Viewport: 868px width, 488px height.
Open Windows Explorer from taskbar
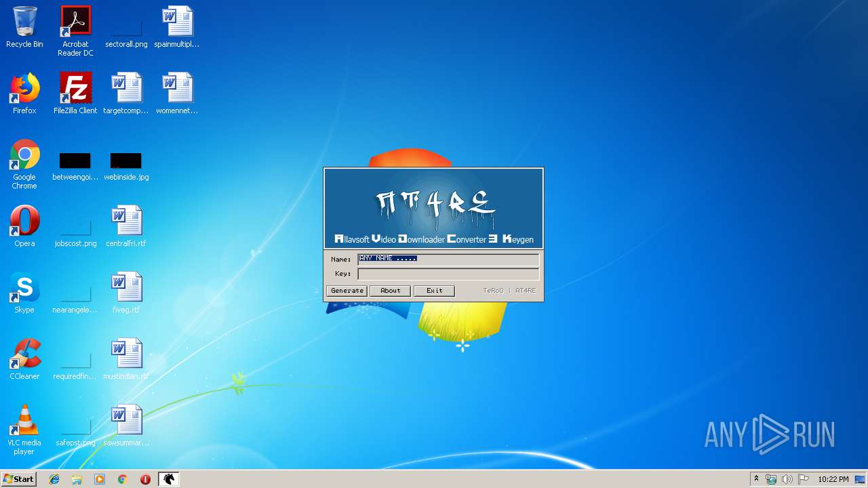coord(77,479)
